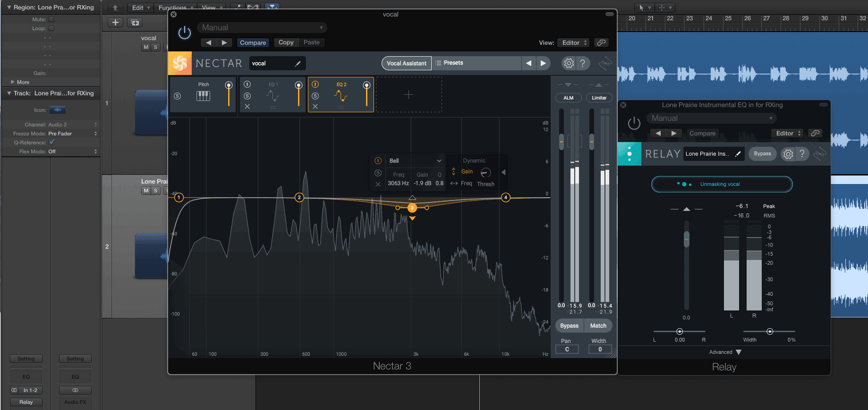
Task: Click the Match button in Nectar
Action: pos(598,326)
